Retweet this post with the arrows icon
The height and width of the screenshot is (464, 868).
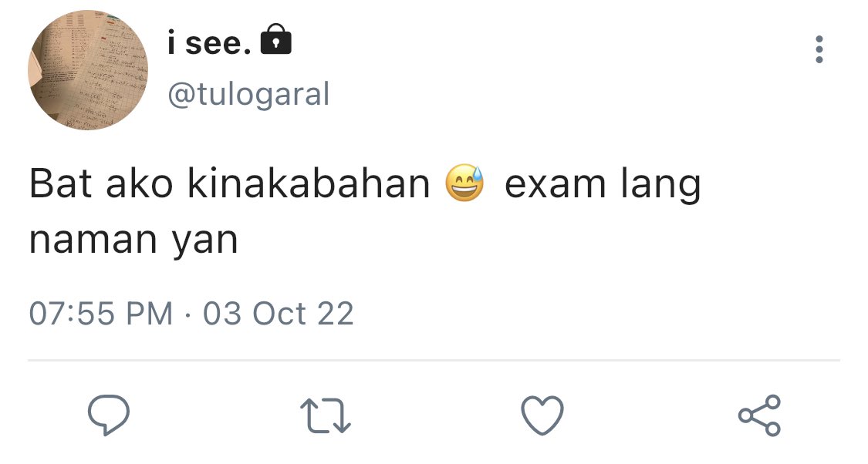click(x=326, y=416)
